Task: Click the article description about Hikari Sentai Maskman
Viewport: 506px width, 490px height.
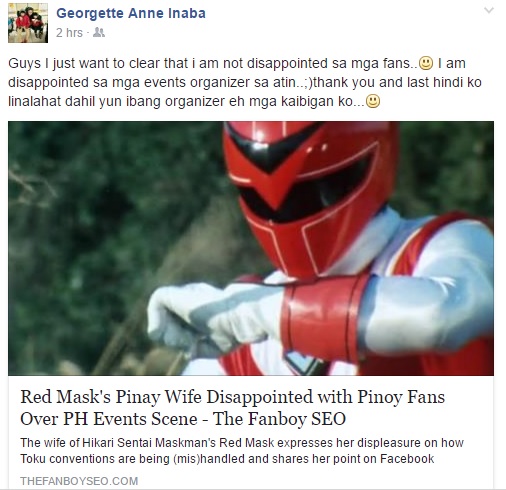Action: [242, 451]
